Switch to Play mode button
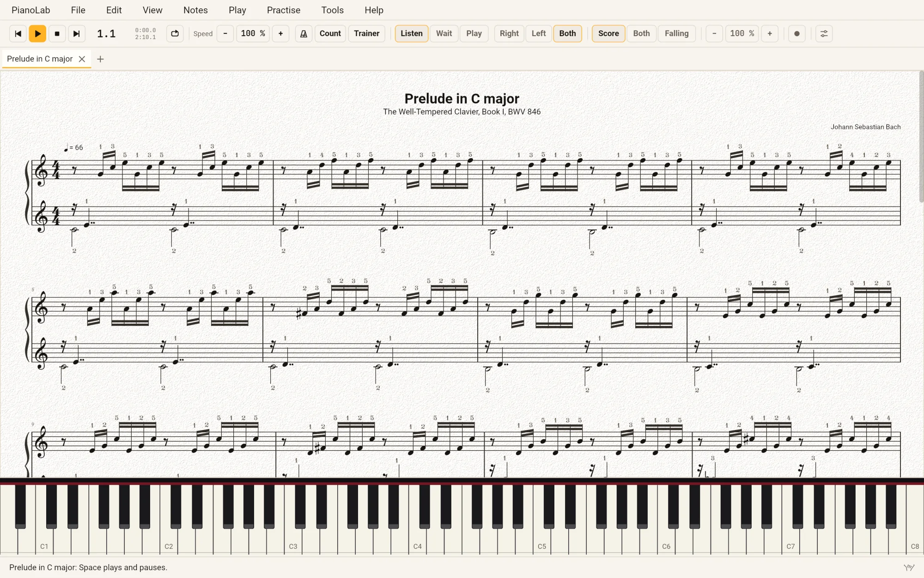 click(x=474, y=33)
